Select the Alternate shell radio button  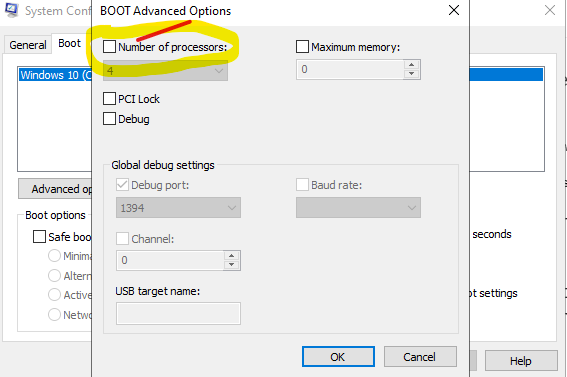tap(54, 275)
